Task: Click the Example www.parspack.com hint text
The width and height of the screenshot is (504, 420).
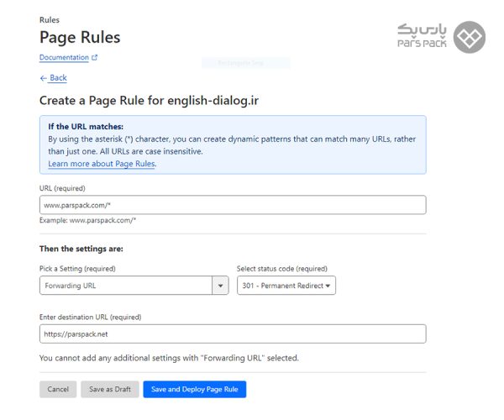Action: [x=88, y=220]
